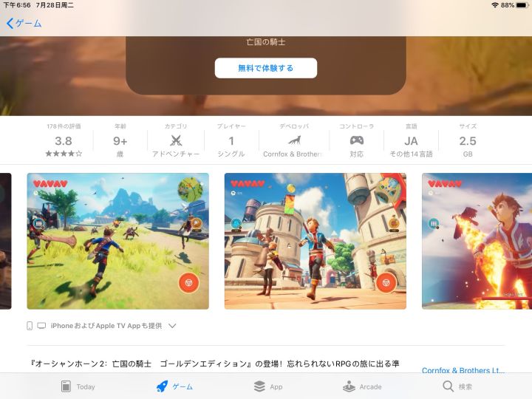Tap the その他14言語 languages label
The image size is (532, 399).
coord(411,154)
